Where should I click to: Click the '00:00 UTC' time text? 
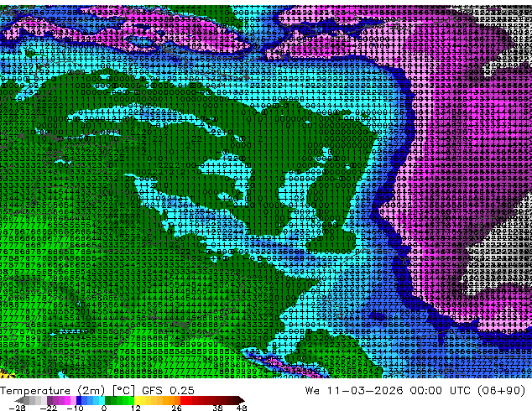coord(442,391)
